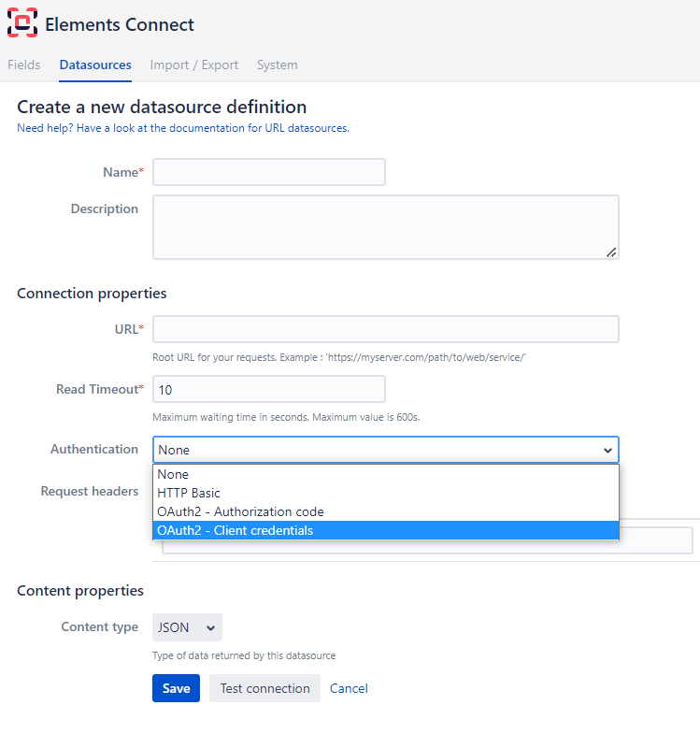
Task: Cancel the datasource creation
Action: click(x=349, y=688)
